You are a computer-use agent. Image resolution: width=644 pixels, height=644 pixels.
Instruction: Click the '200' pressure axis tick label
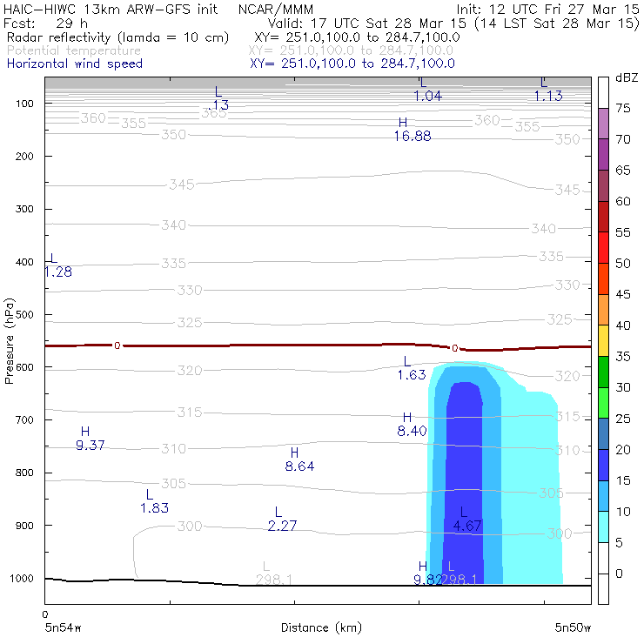pyautogui.click(x=24, y=157)
